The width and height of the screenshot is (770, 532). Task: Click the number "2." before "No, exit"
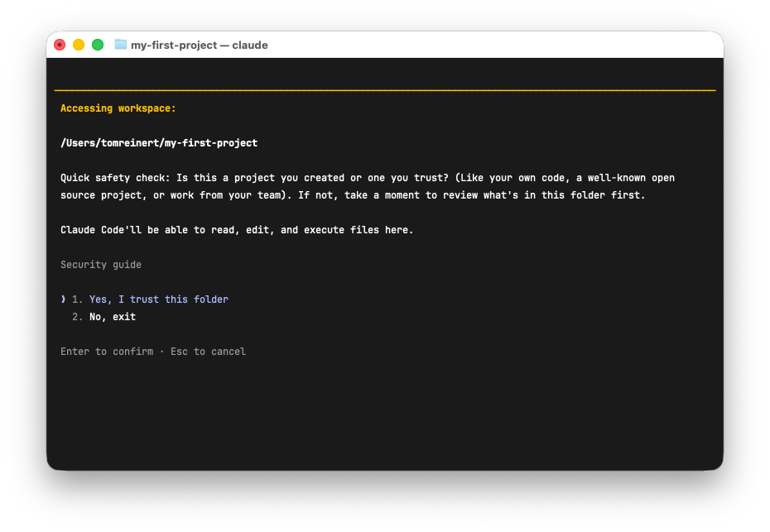78,317
